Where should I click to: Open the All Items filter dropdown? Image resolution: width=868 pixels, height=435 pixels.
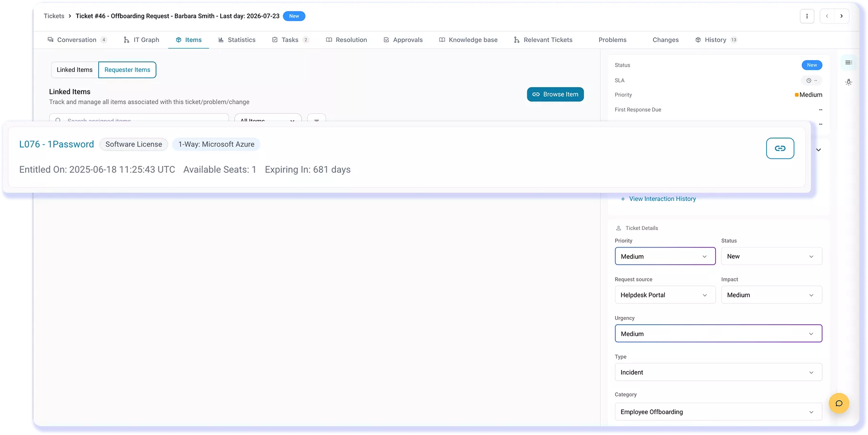click(268, 118)
